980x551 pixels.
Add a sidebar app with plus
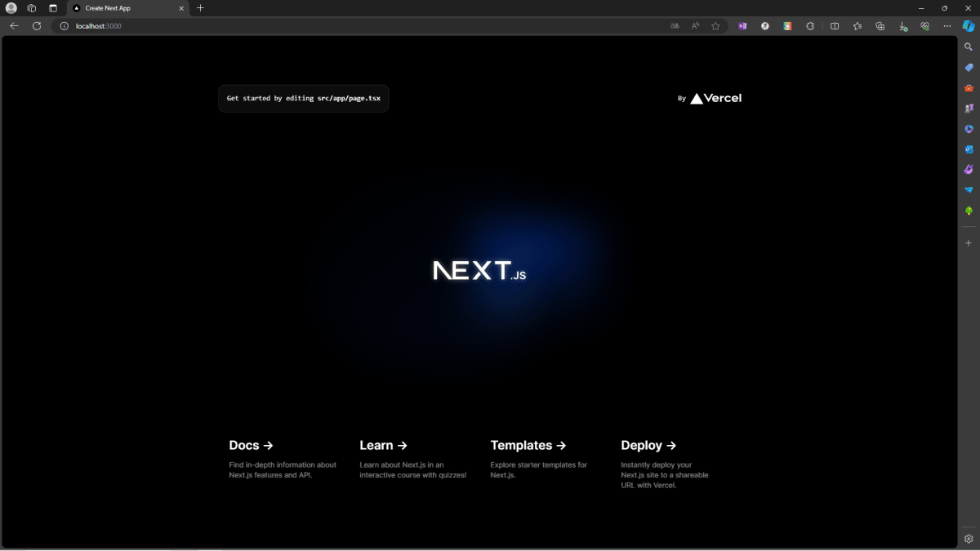pos(969,242)
